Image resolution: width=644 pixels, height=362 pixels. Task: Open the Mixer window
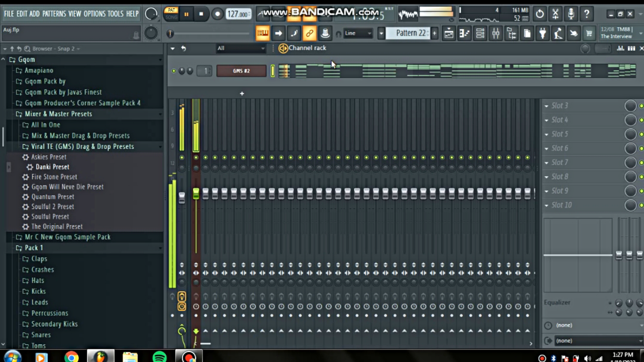[x=495, y=33]
